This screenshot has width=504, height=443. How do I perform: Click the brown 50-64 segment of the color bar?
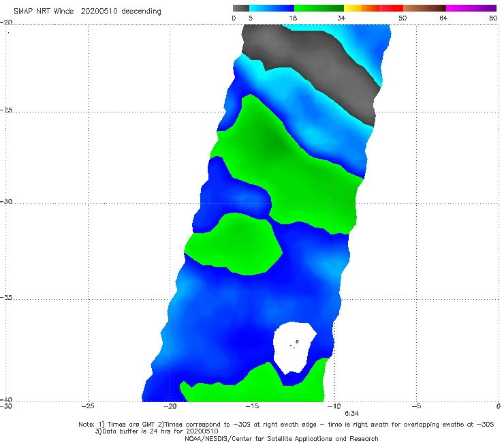click(x=424, y=8)
